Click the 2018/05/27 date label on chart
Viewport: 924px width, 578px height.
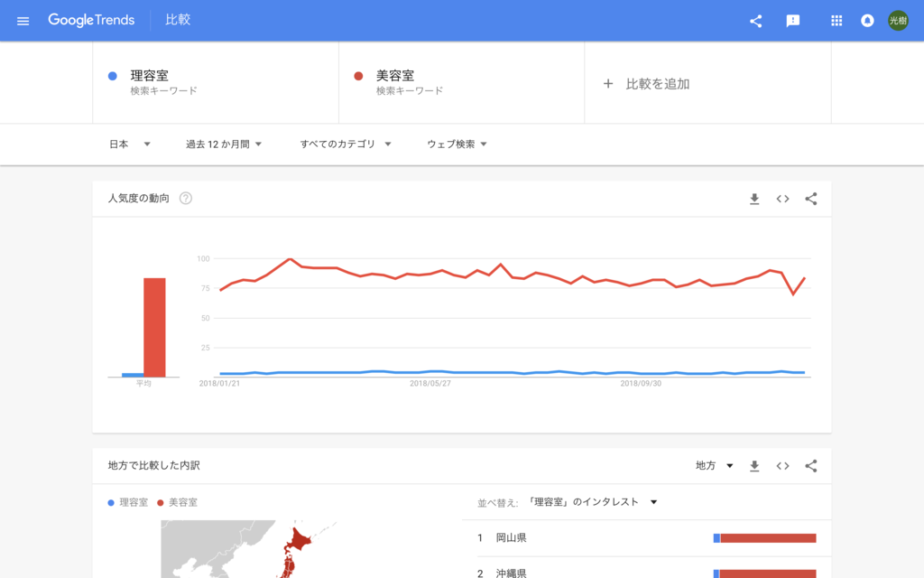click(x=430, y=383)
